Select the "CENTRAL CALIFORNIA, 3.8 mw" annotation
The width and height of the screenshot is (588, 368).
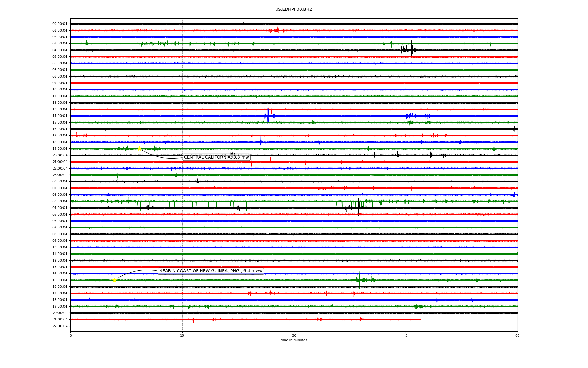[217, 157]
